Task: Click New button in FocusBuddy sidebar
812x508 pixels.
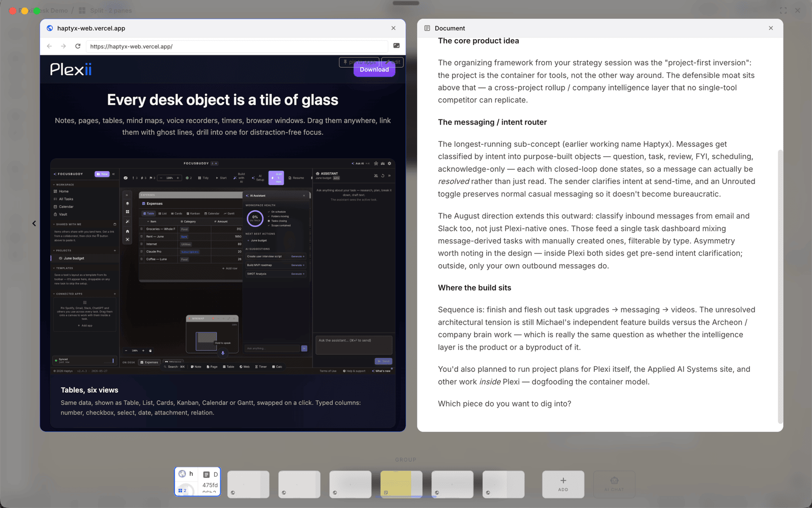Action: (102, 174)
